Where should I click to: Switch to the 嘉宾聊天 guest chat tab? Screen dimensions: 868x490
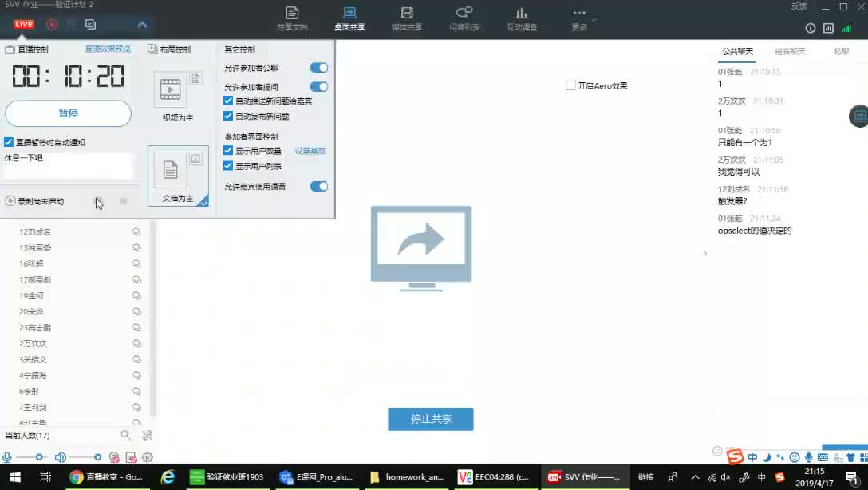click(x=790, y=52)
